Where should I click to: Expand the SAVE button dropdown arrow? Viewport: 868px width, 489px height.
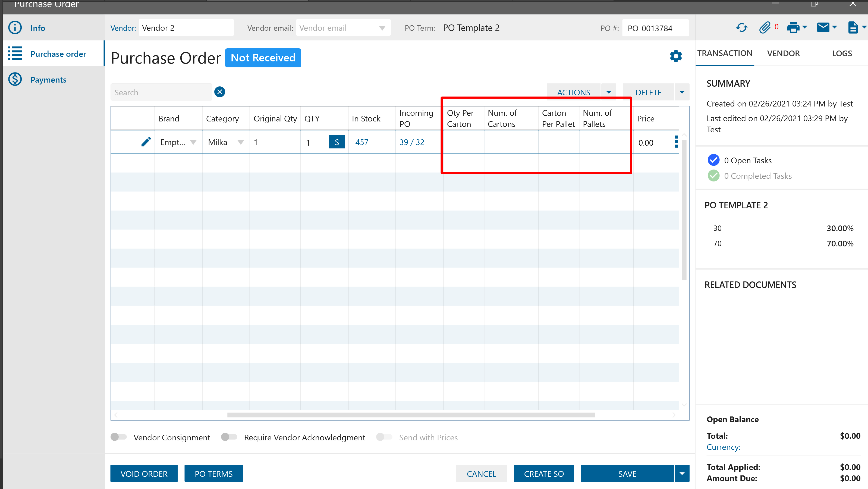click(x=682, y=474)
